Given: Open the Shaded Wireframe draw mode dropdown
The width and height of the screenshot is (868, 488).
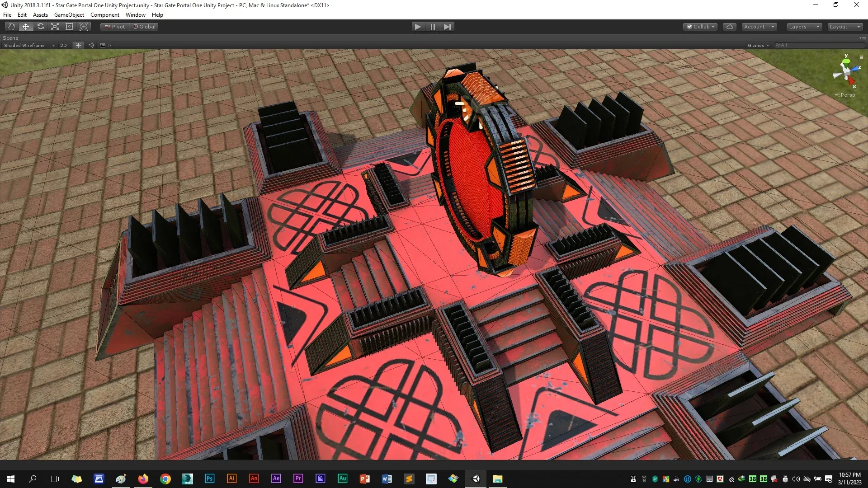Looking at the screenshot, I should tap(28, 45).
